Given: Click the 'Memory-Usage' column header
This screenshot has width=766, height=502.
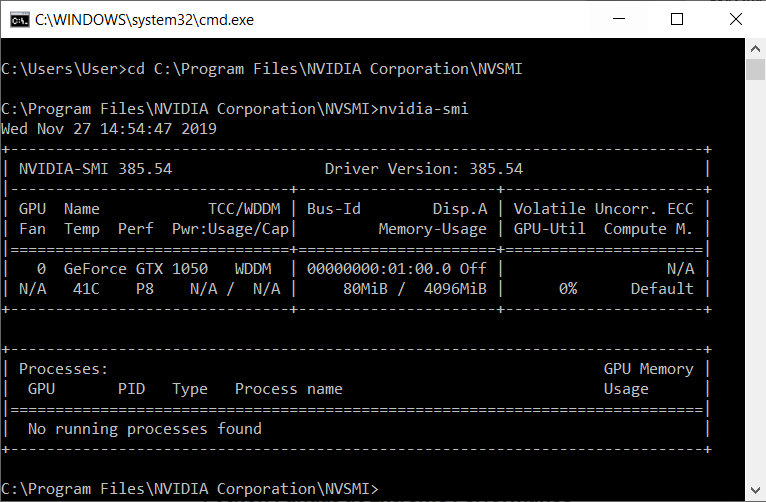Looking at the screenshot, I should [x=432, y=229].
